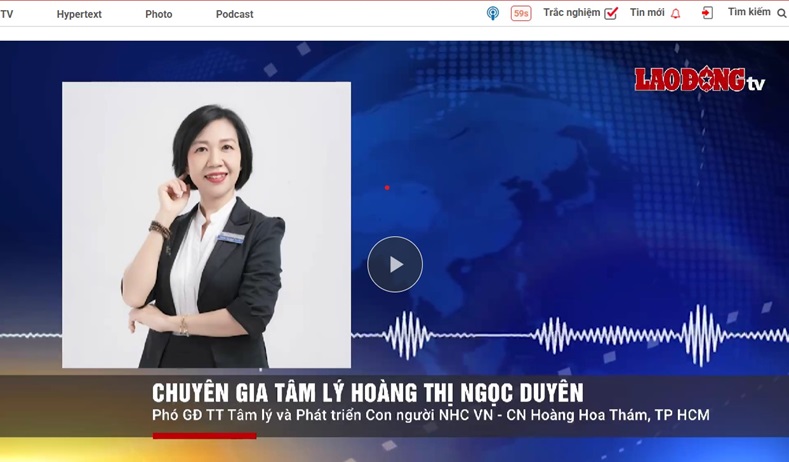The image size is (789, 462).
Task: Click the Trắc nghiệm checkmark icon
Action: 611,13
